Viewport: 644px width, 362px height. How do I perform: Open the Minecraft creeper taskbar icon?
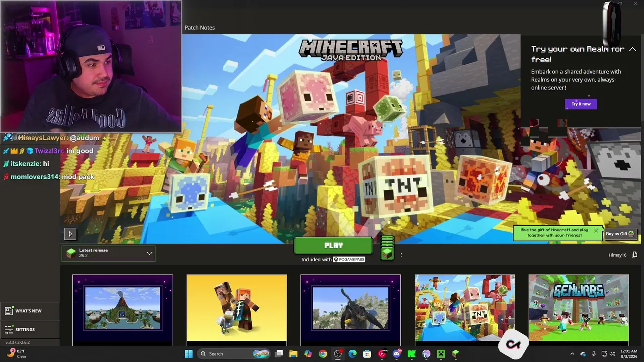pyautogui.click(x=441, y=354)
